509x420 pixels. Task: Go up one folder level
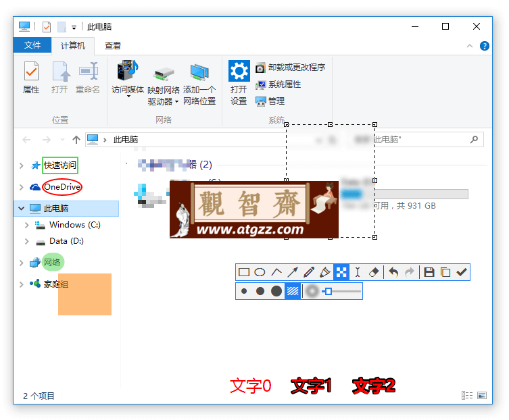76,140
